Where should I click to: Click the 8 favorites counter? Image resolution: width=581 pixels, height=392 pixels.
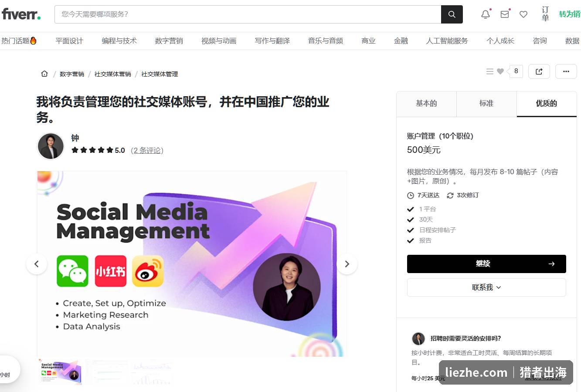pyautogui.click(x=516, y=71)
